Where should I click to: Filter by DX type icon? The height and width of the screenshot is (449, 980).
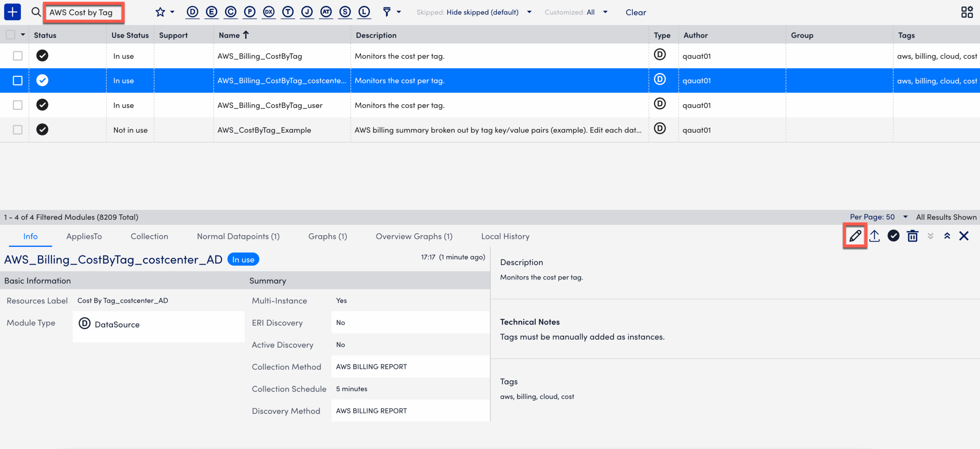[x=269, y=12]
